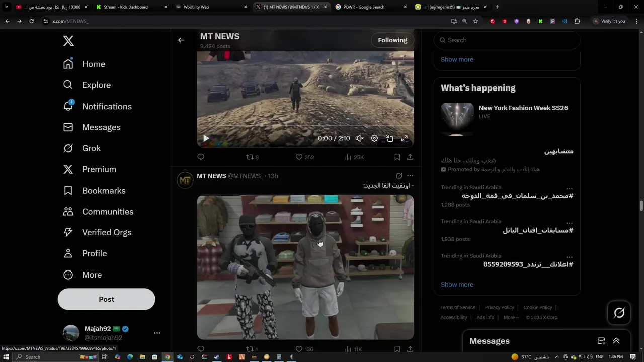Open options for first Saudi Arabia trend

click(569, 188)
